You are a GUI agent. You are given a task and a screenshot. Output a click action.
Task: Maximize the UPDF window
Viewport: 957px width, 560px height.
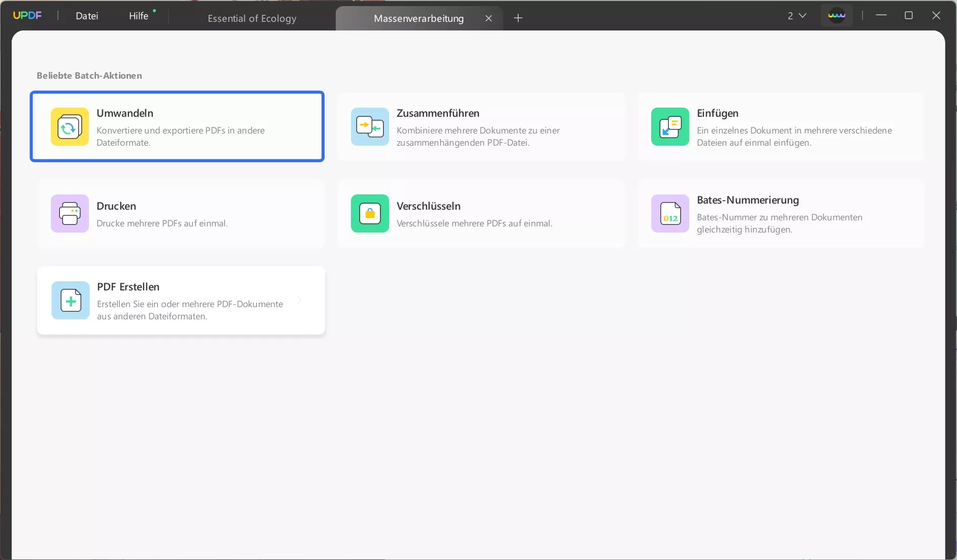[909, 15]
